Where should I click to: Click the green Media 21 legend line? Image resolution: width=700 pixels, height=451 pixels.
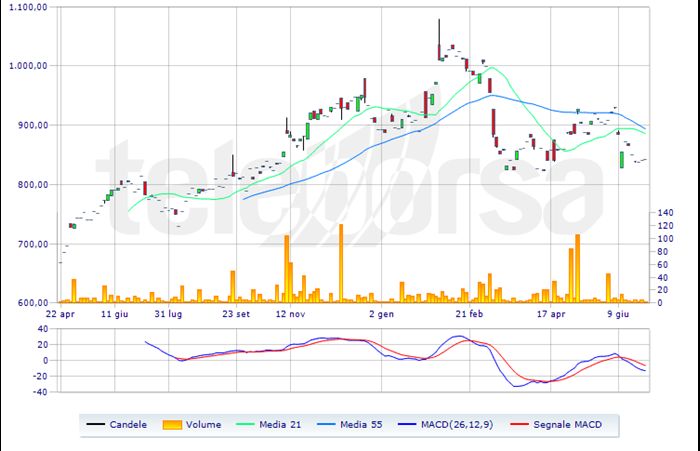pyautogui.click(x=244, y=424)
